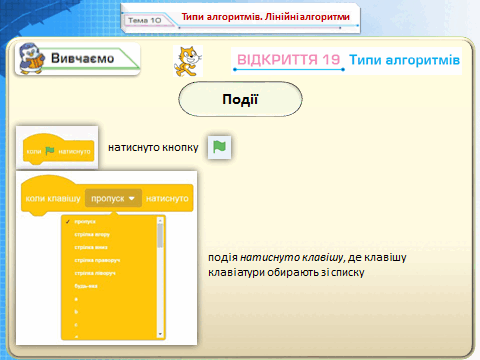Choose key 'c' in dropdown list

coord(76,325)
